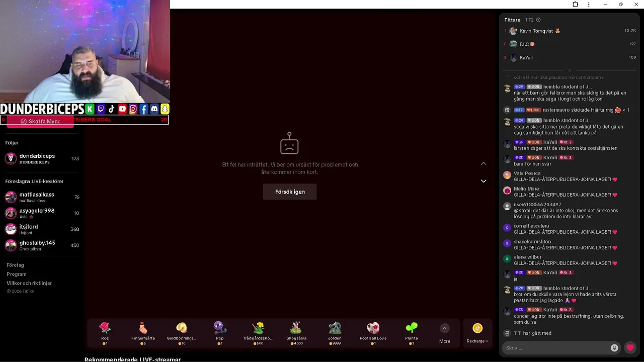Screen dimensions: 644x362
Task: Click the Tittare viewers heading
Action: click(512, 20)
